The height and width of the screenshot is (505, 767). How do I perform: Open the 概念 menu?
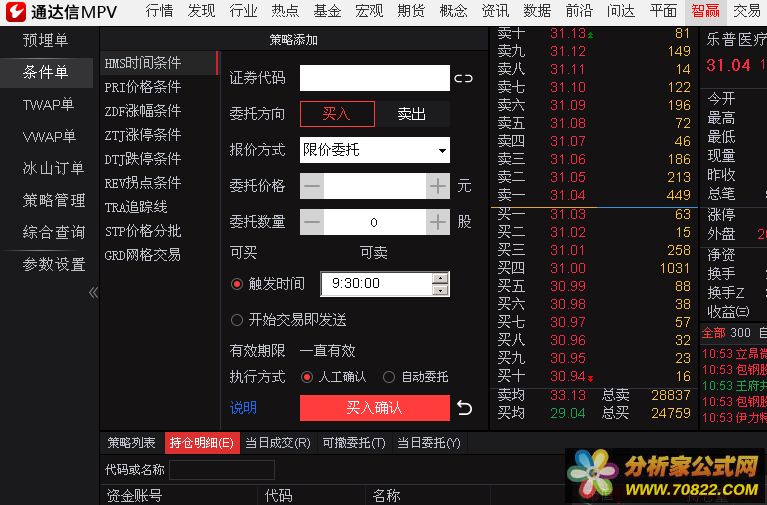(453, 11)
